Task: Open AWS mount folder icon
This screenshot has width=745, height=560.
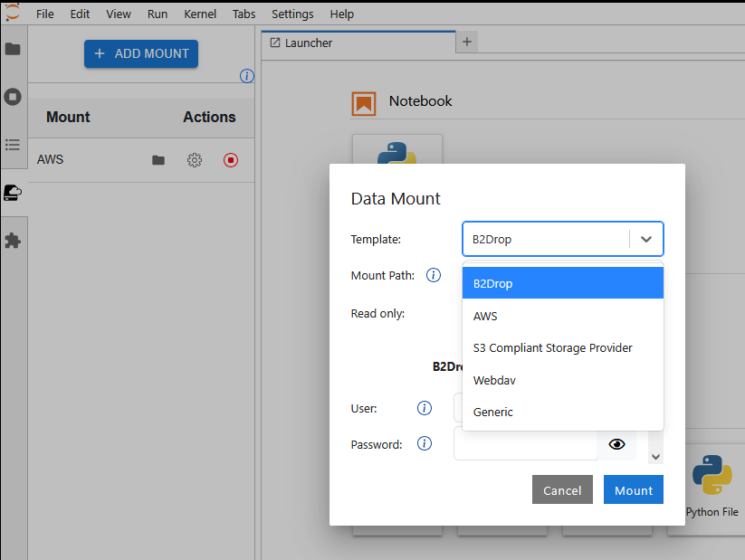Action: pyautogui.click(x=158, y=160)
